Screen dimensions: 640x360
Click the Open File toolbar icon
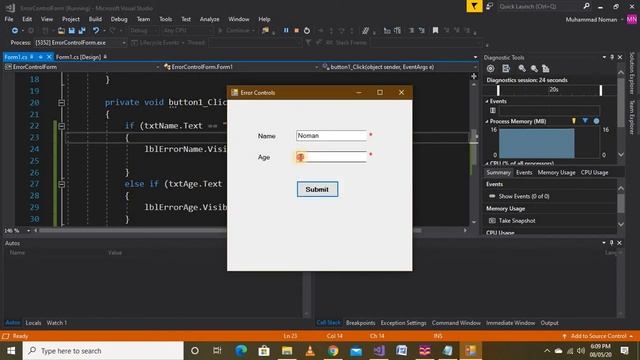tap(61, 31)
